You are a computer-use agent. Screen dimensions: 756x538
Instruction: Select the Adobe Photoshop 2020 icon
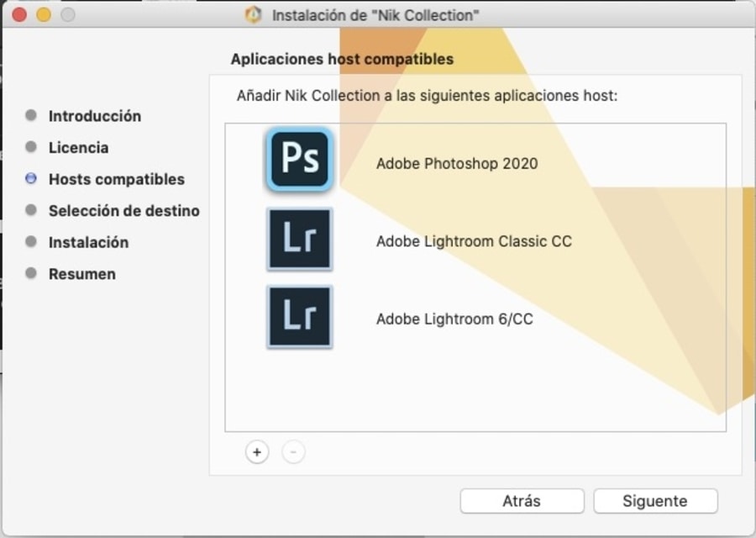[299, 159]
